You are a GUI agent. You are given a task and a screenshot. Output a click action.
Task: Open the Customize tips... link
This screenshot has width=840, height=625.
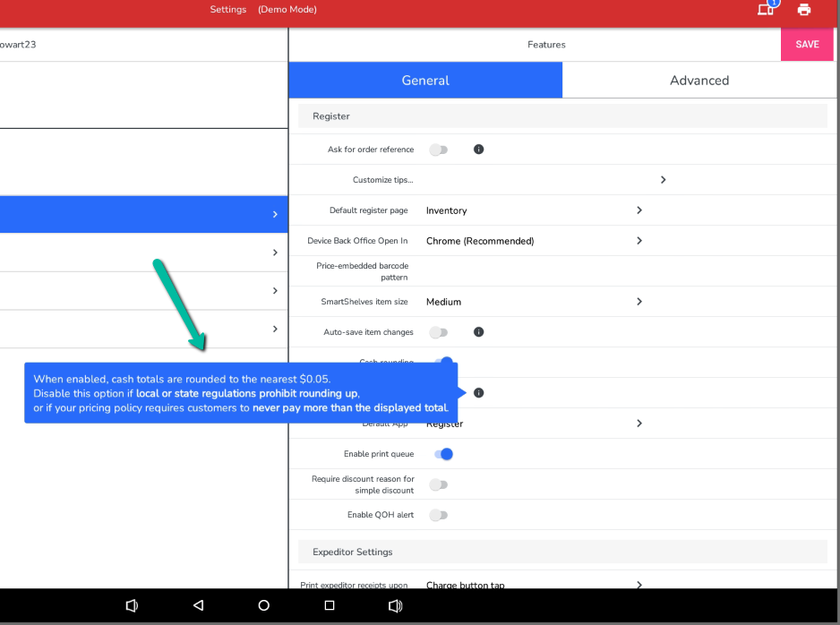point(383,180)
